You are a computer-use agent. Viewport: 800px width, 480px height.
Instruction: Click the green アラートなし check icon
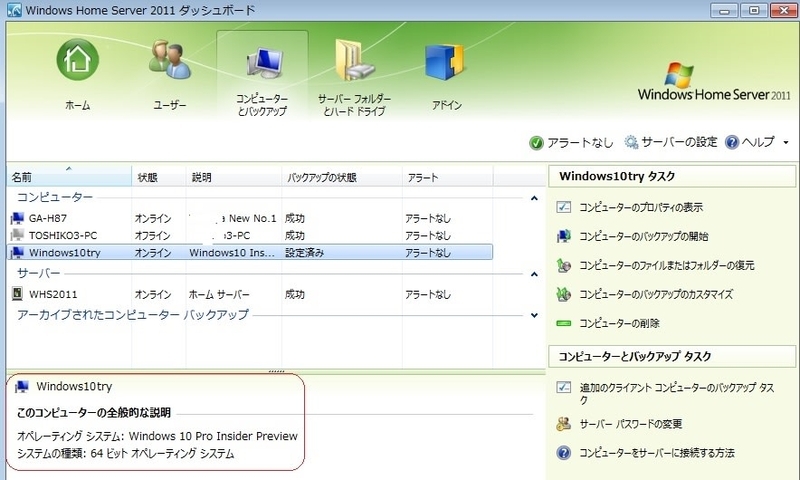pyautogui.click(x=536, y=143)
